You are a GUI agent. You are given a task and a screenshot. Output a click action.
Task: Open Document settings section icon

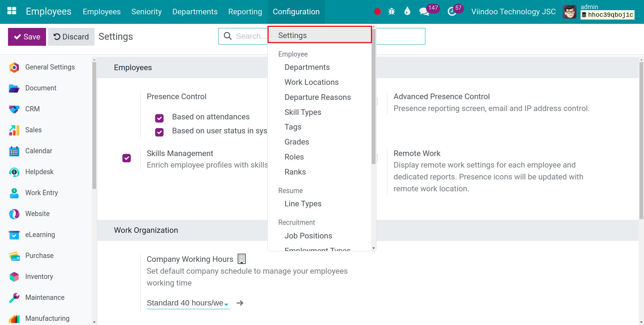coord(14,88)
